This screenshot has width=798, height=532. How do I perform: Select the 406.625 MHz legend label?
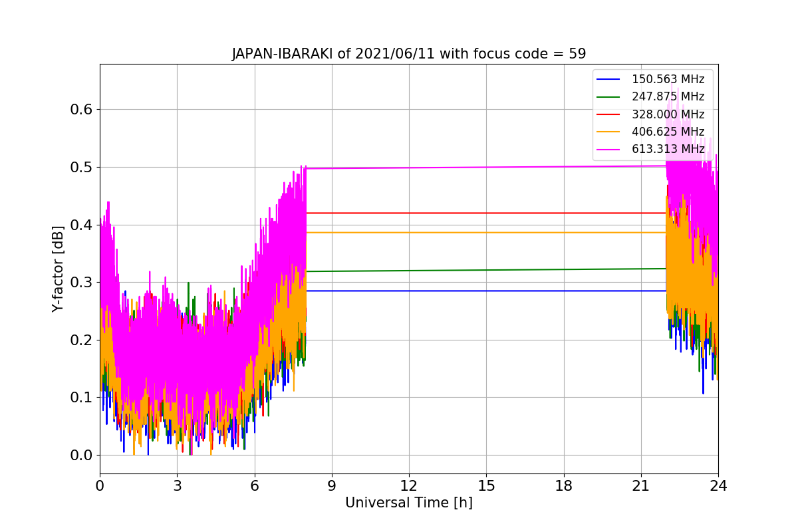[x=668, y=132]
